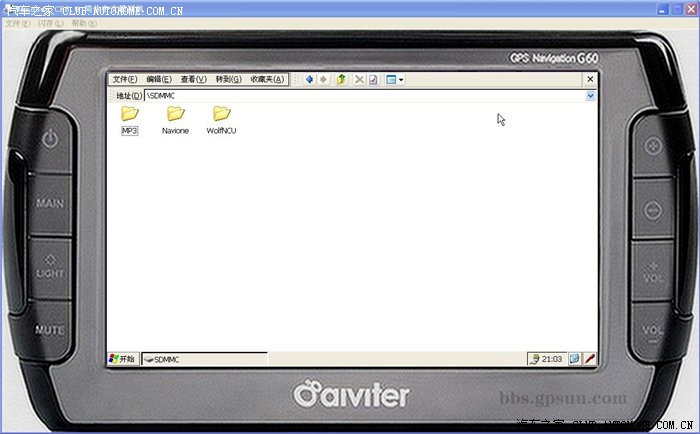Click the device zoom out button
This screenshot has height=434, width=700.
[653, 210]
